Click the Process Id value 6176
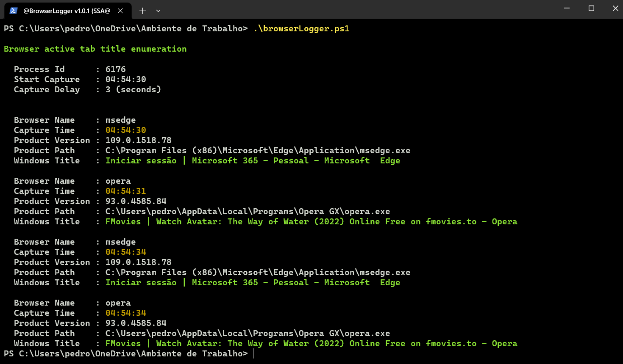Screen dimensions: 623x364 (116, 69)
